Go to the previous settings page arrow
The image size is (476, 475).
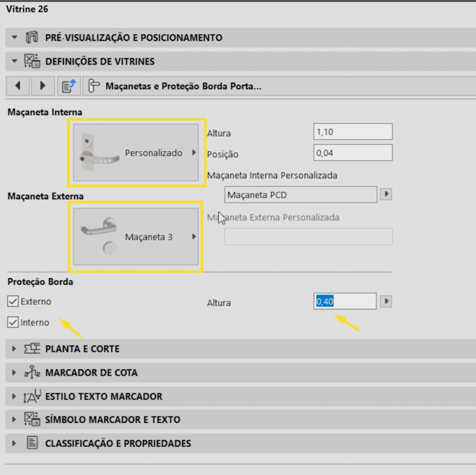(x=18, y=86)
